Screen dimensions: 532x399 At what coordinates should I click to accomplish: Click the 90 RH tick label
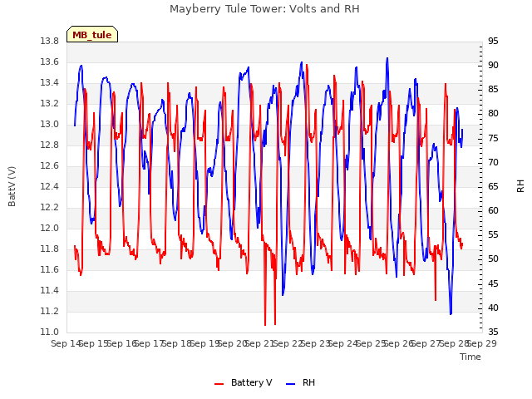(493, 65)
